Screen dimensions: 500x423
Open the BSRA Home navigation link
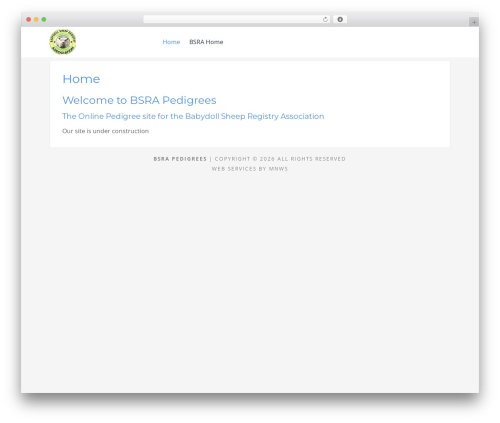(x=206, y=42)
